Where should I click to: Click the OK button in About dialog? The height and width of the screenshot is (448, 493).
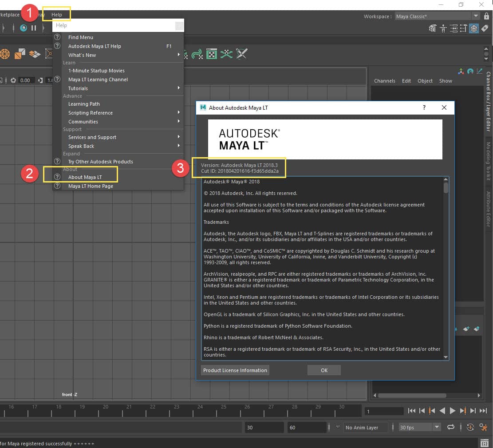pos(324,370)
